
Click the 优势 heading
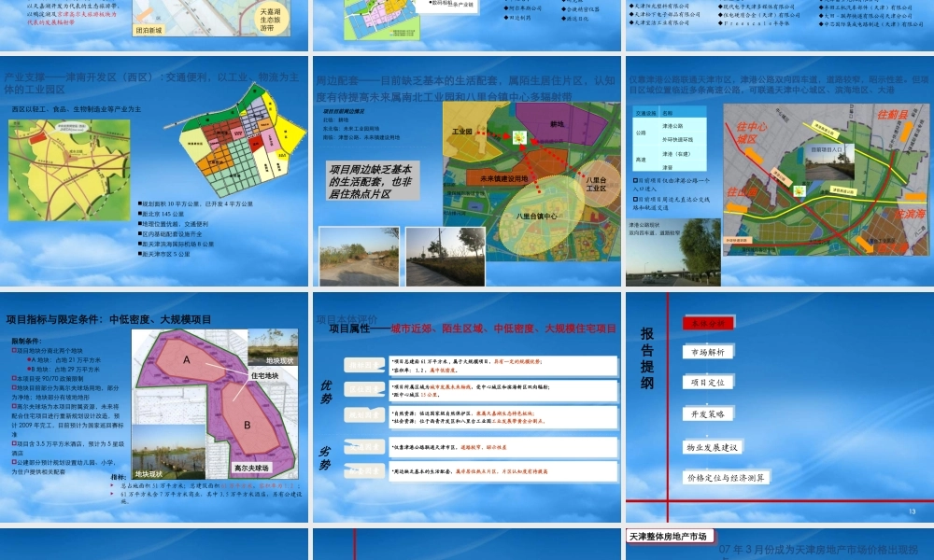(325, 392)
